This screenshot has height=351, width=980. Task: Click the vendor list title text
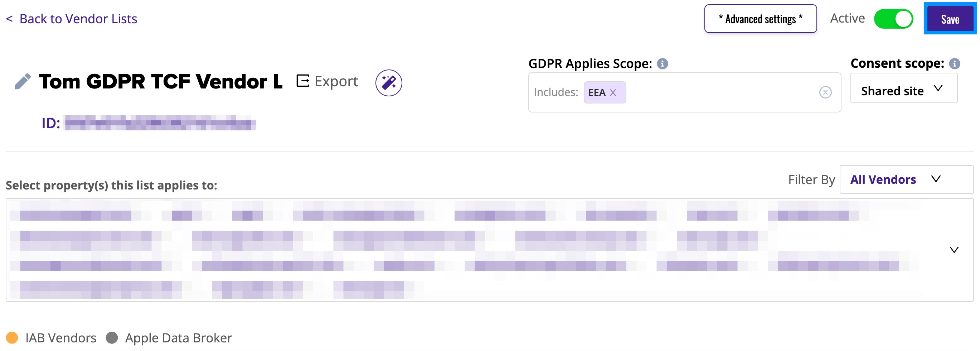[x=161, y=81]
